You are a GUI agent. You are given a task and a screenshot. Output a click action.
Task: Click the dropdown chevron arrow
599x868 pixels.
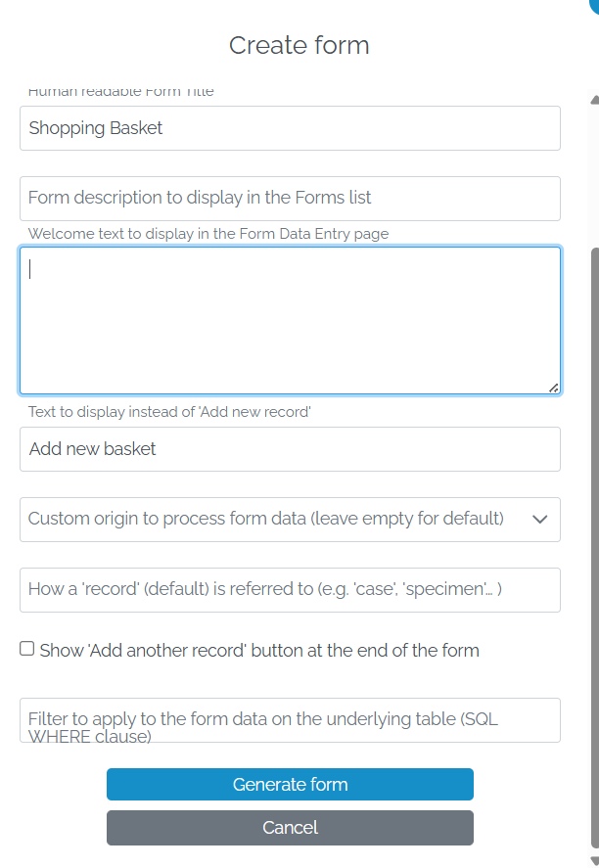click(x=539, y=520)
